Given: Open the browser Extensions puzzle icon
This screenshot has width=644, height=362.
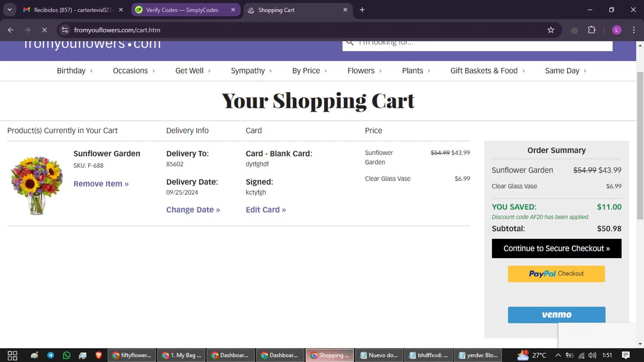Looking at the screenshot, I should click(592, 30).
